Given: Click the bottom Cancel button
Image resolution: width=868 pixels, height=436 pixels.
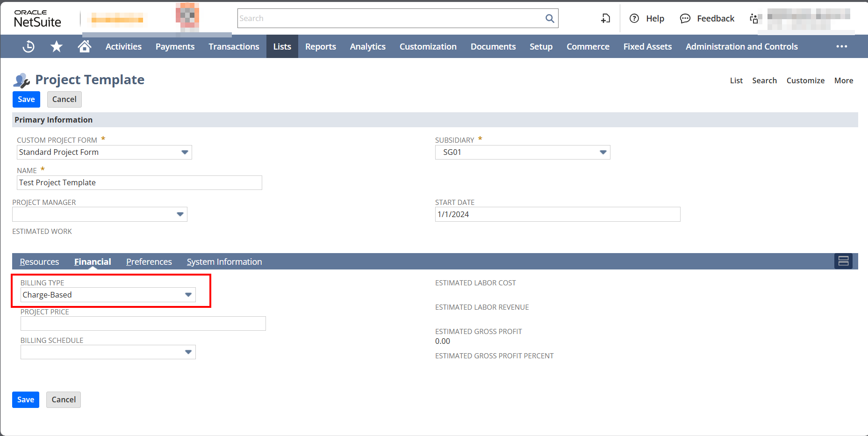Looking at the screenshot, I should click(64, 400).
